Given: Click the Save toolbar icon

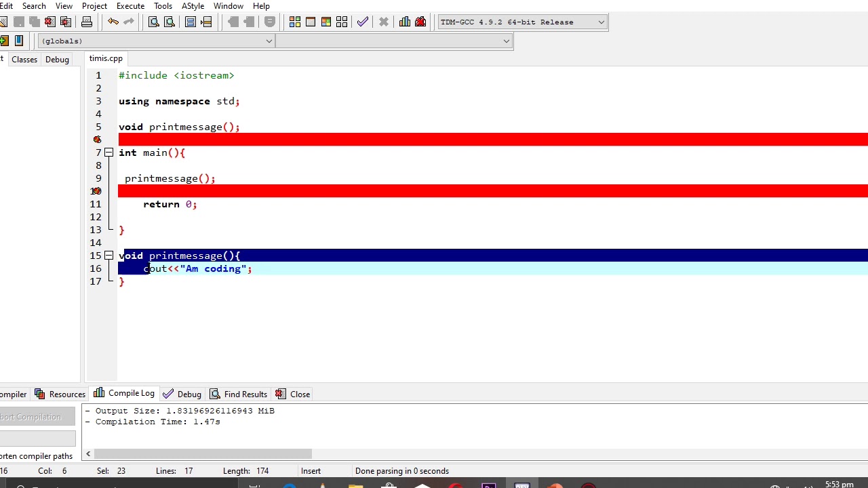Looking at the screenshot, I should click(x=19, y=22).
